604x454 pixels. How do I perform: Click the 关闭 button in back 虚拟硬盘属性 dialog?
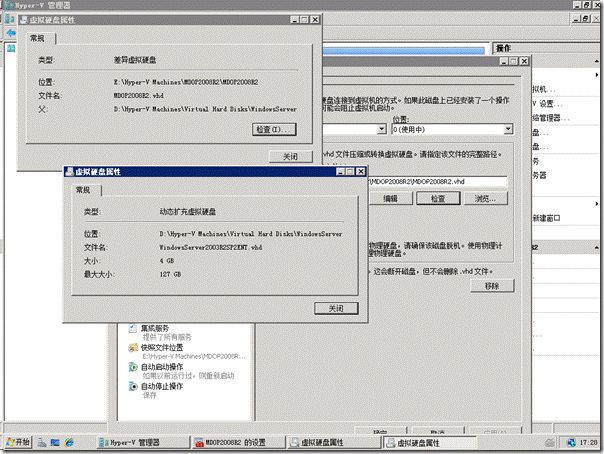[x=290, y=156]
